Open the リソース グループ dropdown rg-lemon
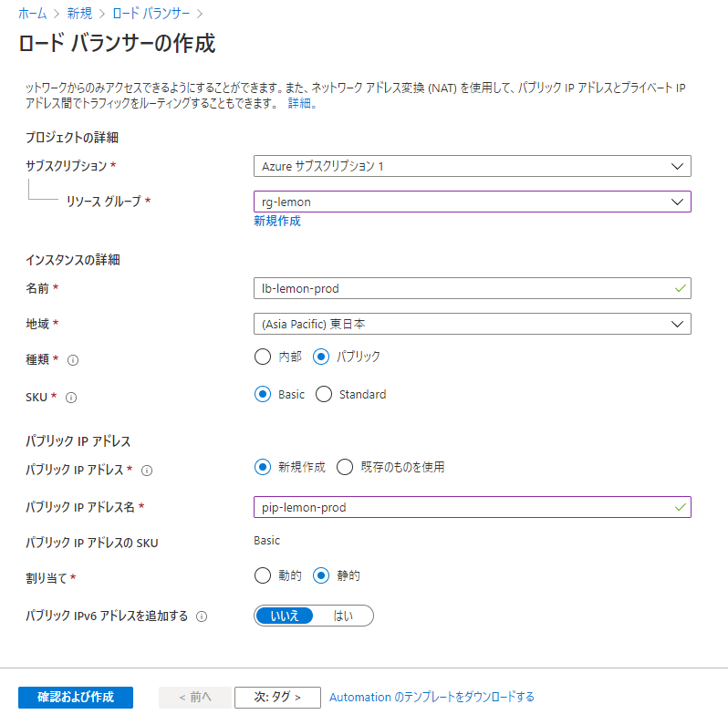Image resolution: width=728 pixels, height=725 pixels. [473, 202]
